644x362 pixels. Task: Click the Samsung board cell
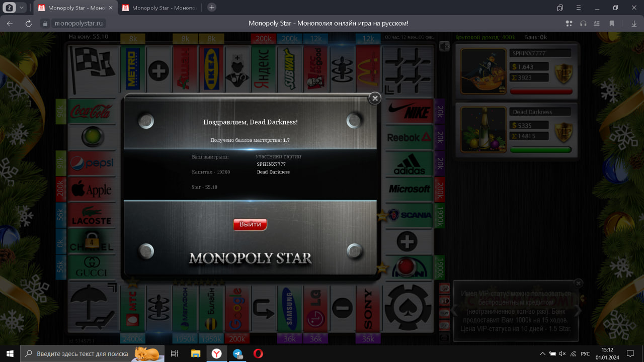[x=290, y=308]
